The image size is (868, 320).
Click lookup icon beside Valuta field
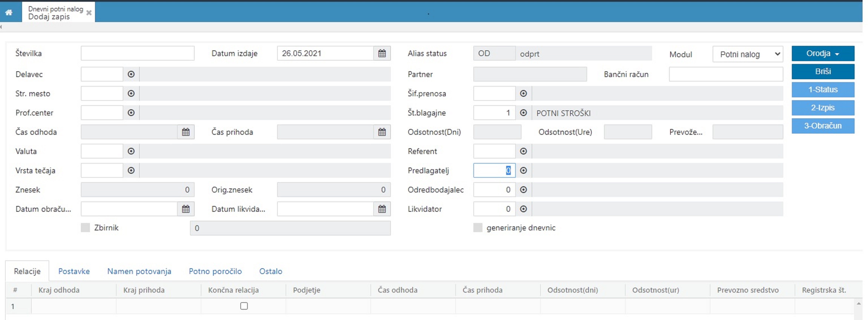click(131, 151)
